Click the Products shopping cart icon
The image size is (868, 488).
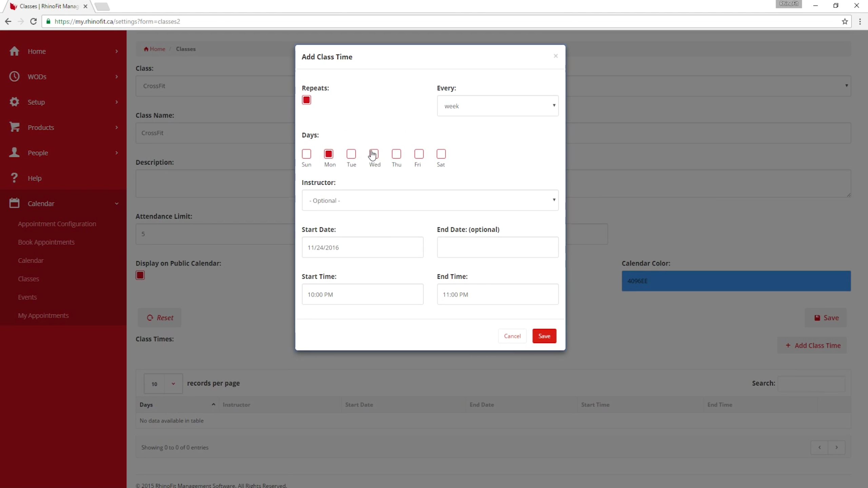pos(14,127)
